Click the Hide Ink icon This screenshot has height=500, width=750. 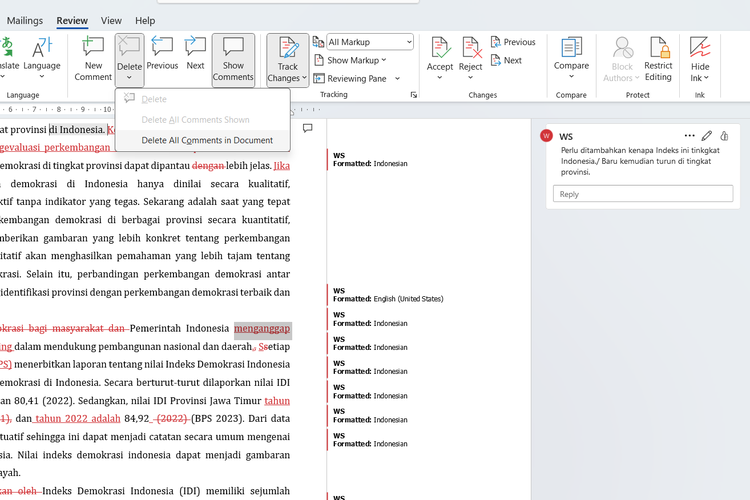point(700,47)
